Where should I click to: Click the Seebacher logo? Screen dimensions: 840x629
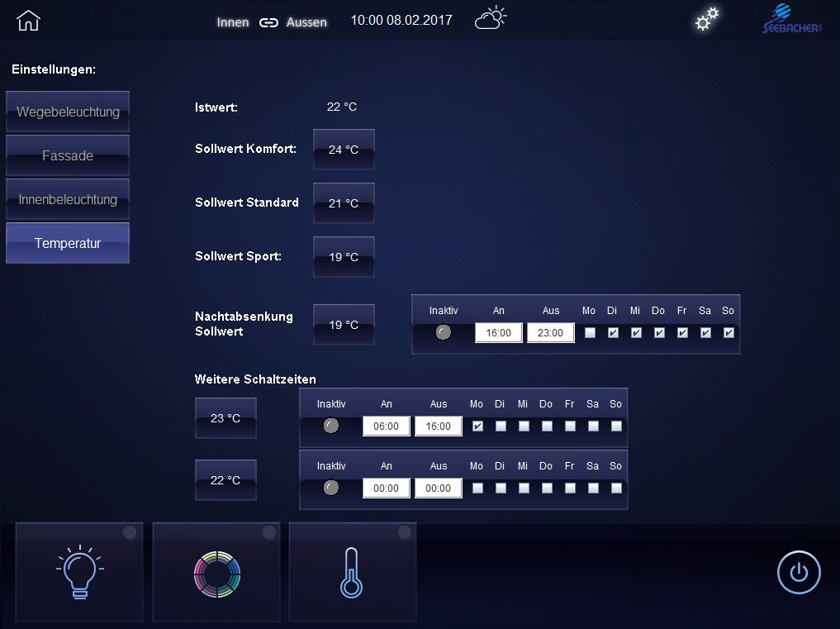click(x=791, y=20)
